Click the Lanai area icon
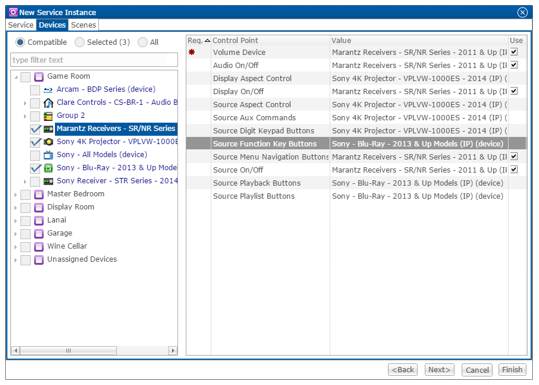Image resolution: width=539 pixels, height=385 pixels. pos(39,221)
